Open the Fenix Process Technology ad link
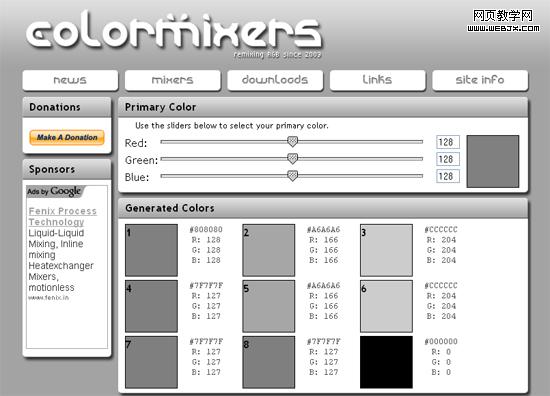 point(62,216)
